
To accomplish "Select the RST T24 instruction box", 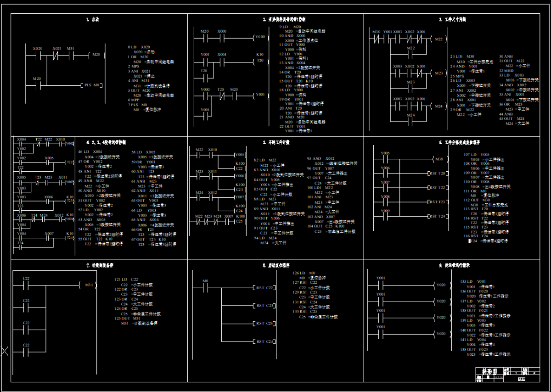I will click(437, 216).
